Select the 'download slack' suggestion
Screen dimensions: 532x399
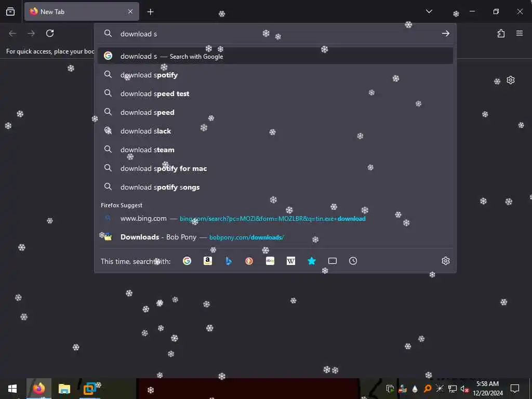click(275, 131)
